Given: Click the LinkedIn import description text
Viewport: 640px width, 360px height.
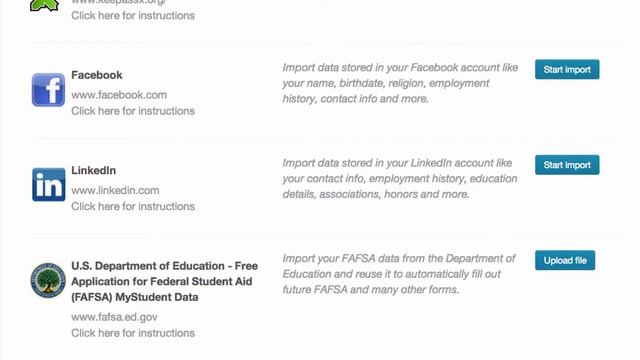Looking at the screenshot, I should 400,179.
